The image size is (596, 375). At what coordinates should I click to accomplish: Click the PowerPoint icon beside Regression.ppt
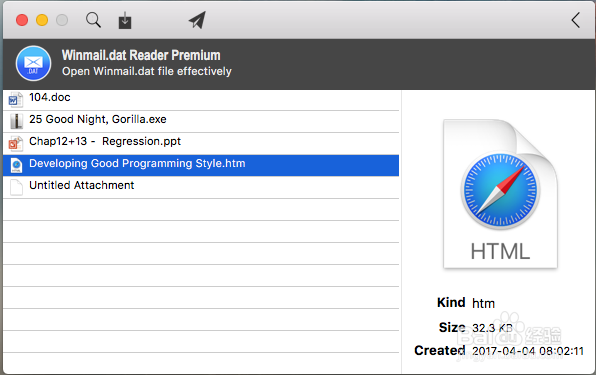click(16, 143)
